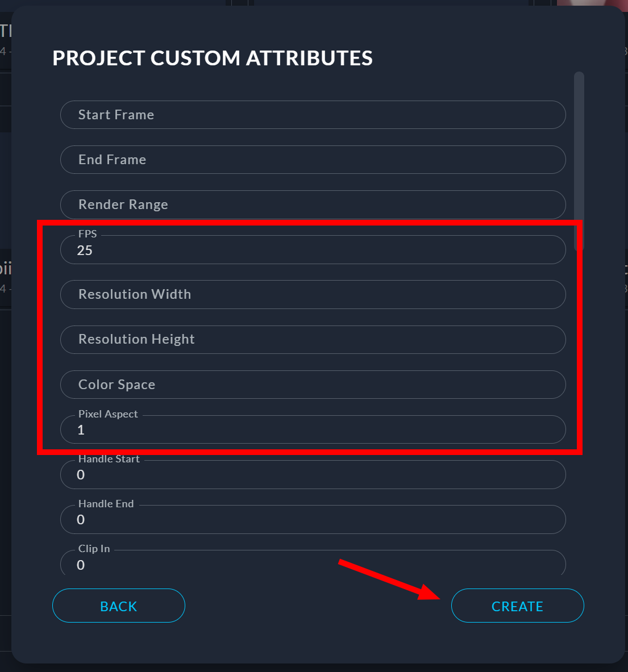
Task: Click the small FPS floating label
Action: click(x=88, y=234)
